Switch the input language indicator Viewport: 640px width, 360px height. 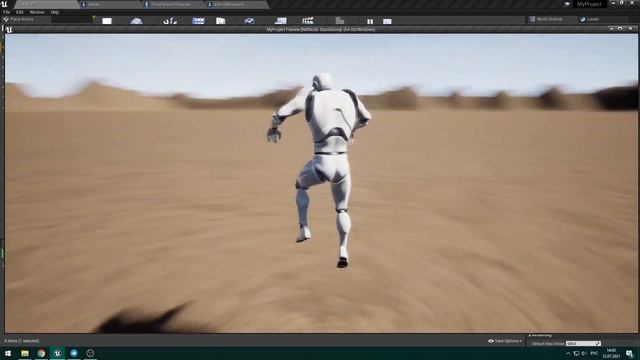click(594, 353)
